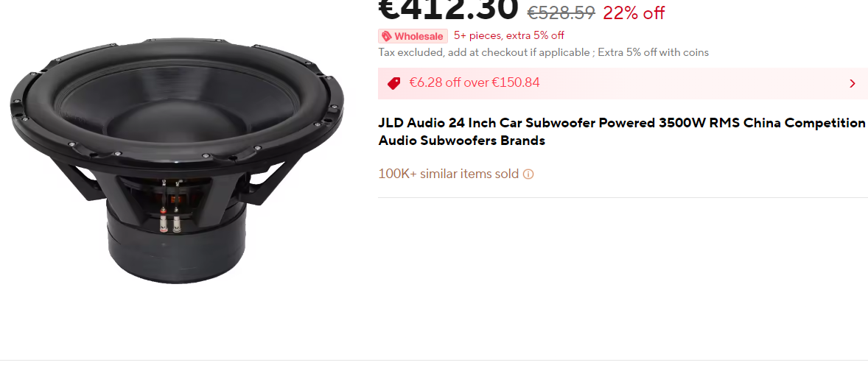Viewport: 868px width, 368px height.
Task: Expand coupon details via right chevron arrow
Action: coord(853,83)
